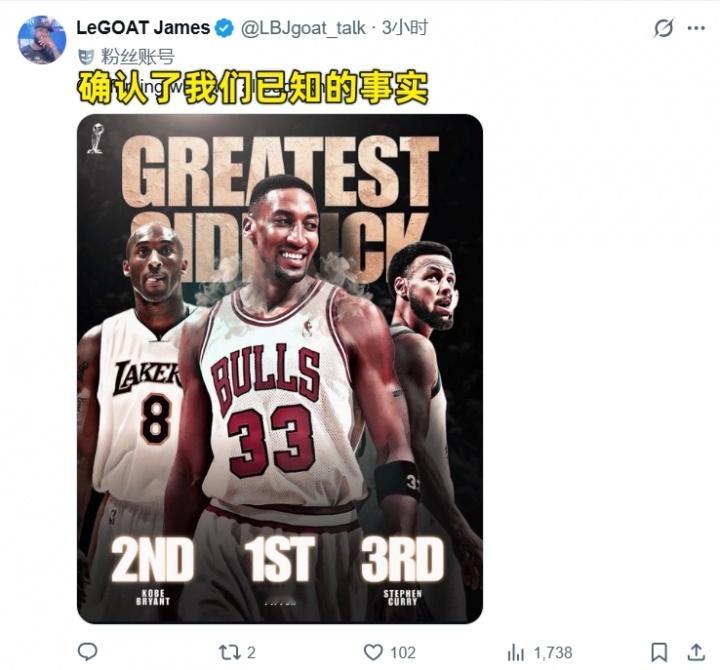This screenshot has height=670, width=720.
Task: Click the repost count 2
Action: pos(251,653)
